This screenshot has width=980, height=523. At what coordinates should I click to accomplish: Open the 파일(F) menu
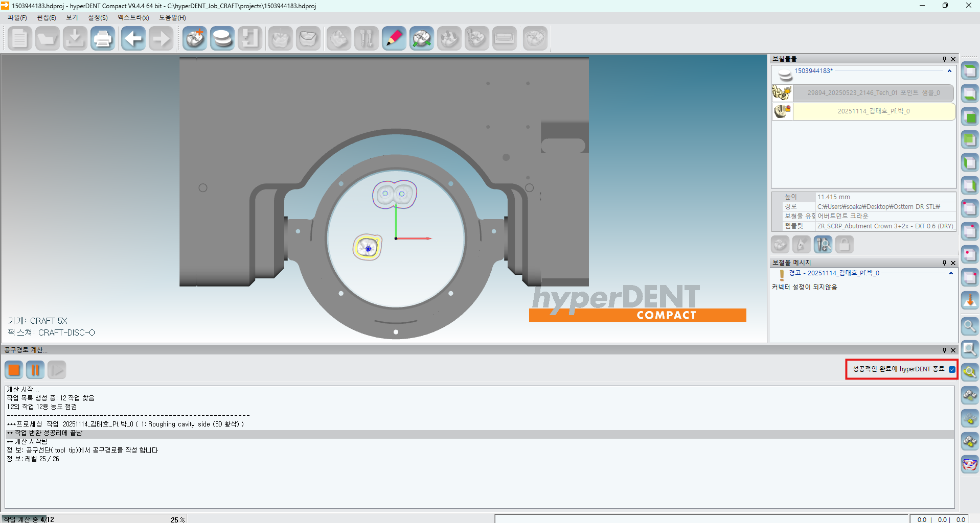[17, 17]
